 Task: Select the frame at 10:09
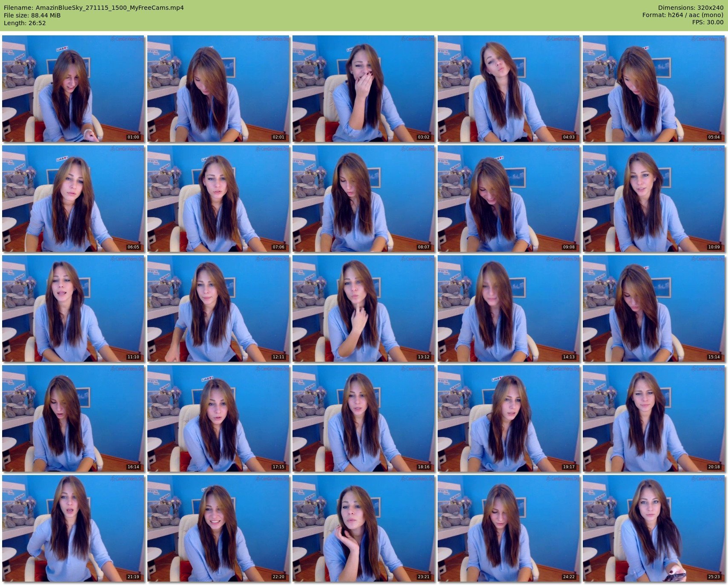tap(654, 199)
